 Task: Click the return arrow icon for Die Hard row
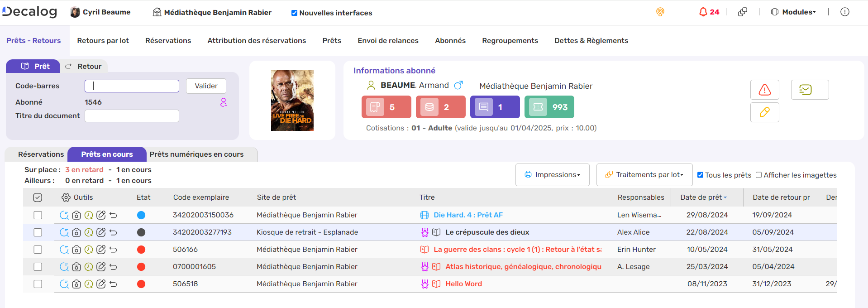pyautogui.click(x=113, y=215)
